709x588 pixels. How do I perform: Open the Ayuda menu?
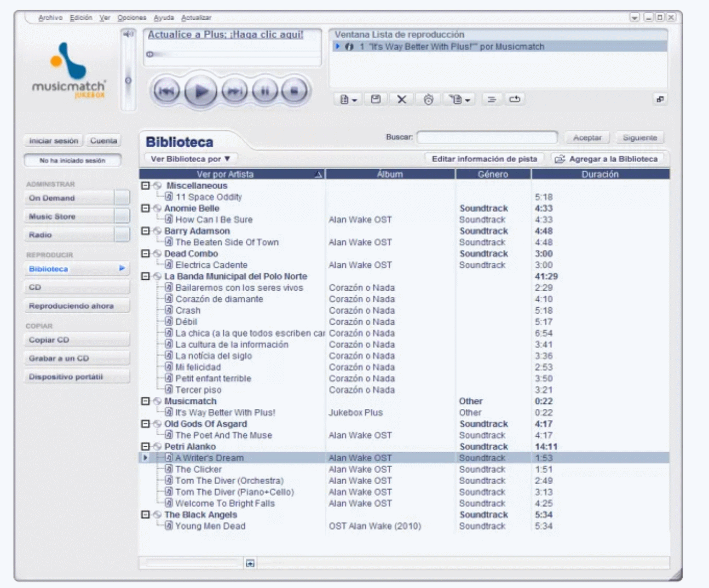click(164, 18)
